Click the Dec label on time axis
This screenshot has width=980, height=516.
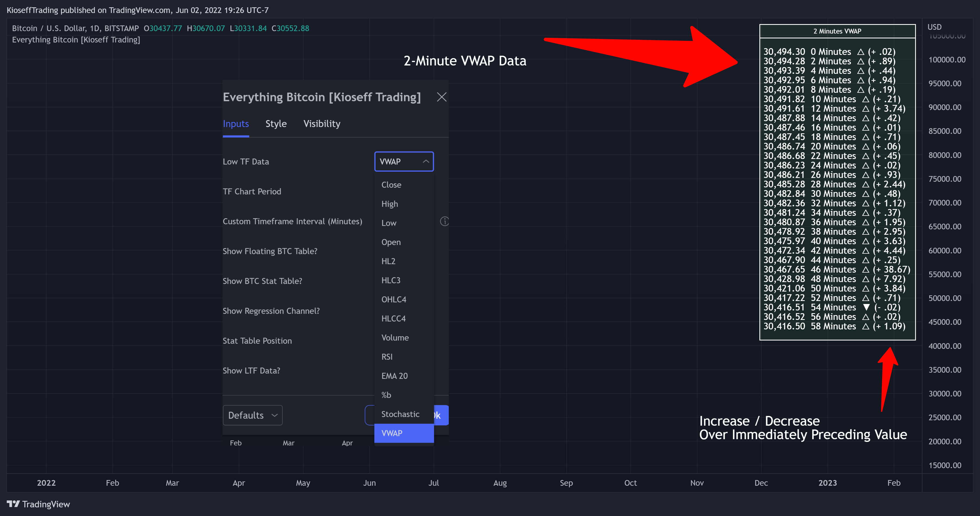pos(761,482)
